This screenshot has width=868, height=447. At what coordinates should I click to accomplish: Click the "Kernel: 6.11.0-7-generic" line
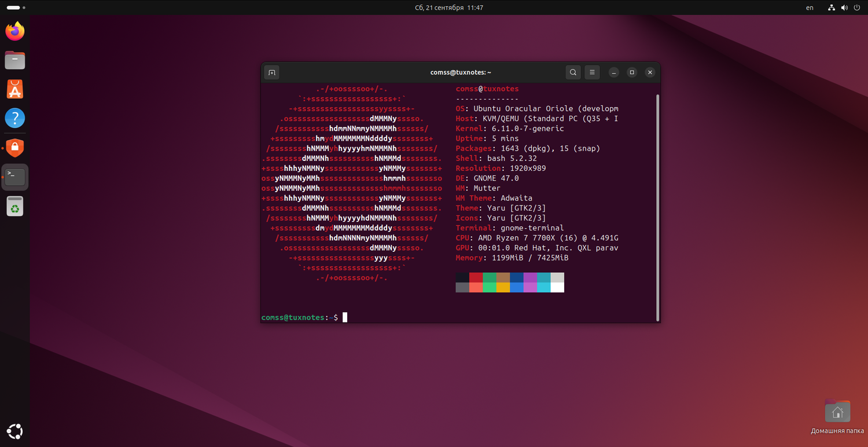click(x=510, y=129)
